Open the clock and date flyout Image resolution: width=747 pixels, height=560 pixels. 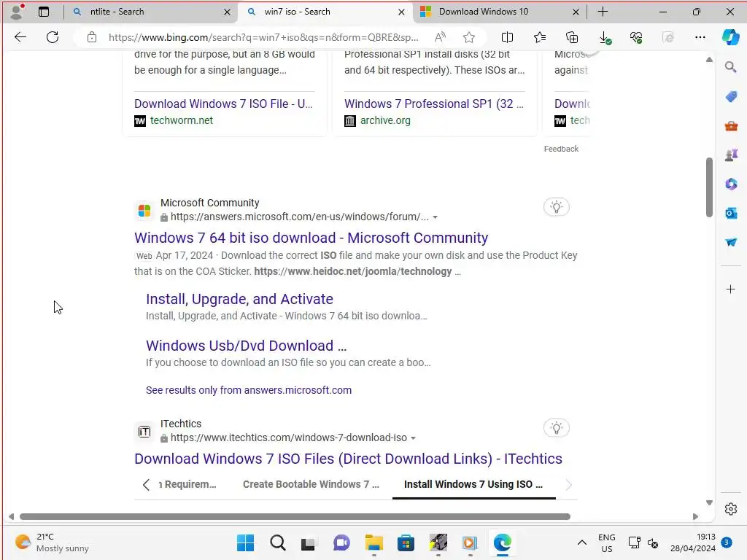(x=693, y=542)
